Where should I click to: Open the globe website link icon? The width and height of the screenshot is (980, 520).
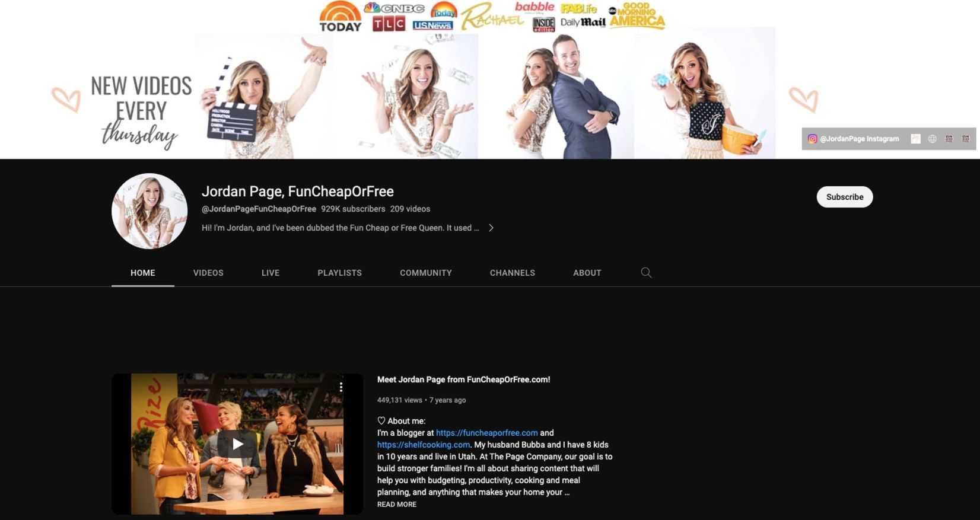pyautogui.click(x=932, y=139)
